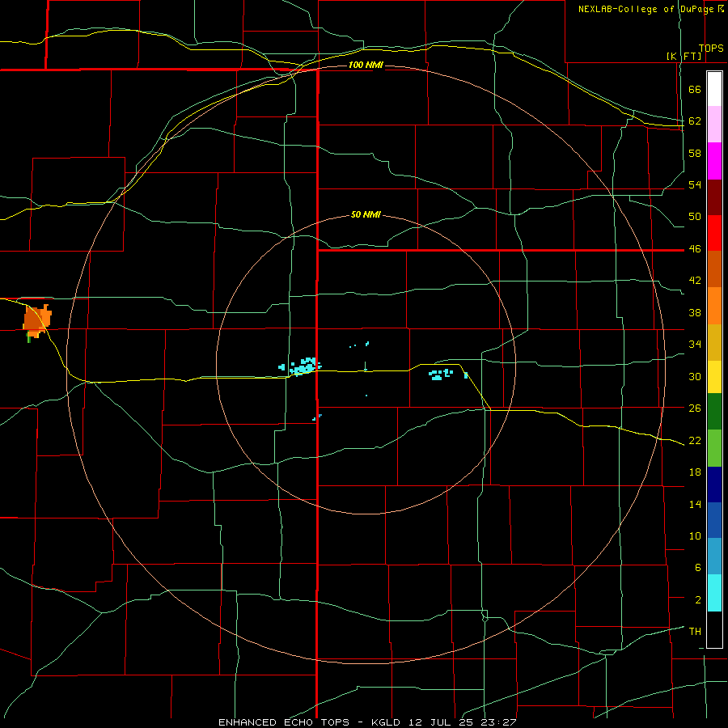Click the legend value 2
Viewport: 728px width, 728px height.
pos(698,600)
